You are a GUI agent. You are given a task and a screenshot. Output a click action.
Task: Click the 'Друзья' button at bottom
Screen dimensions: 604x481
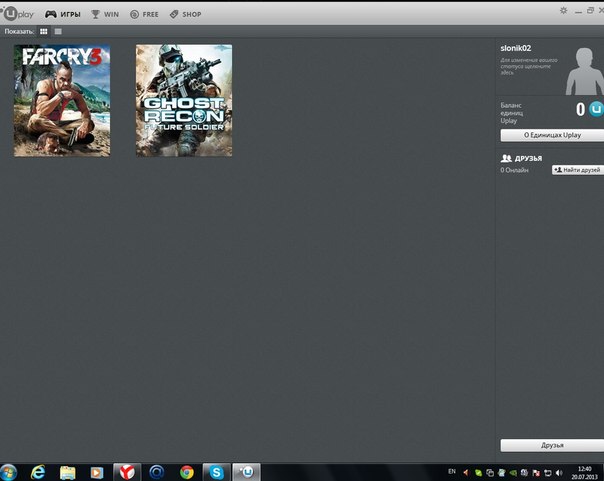[552, 445]
